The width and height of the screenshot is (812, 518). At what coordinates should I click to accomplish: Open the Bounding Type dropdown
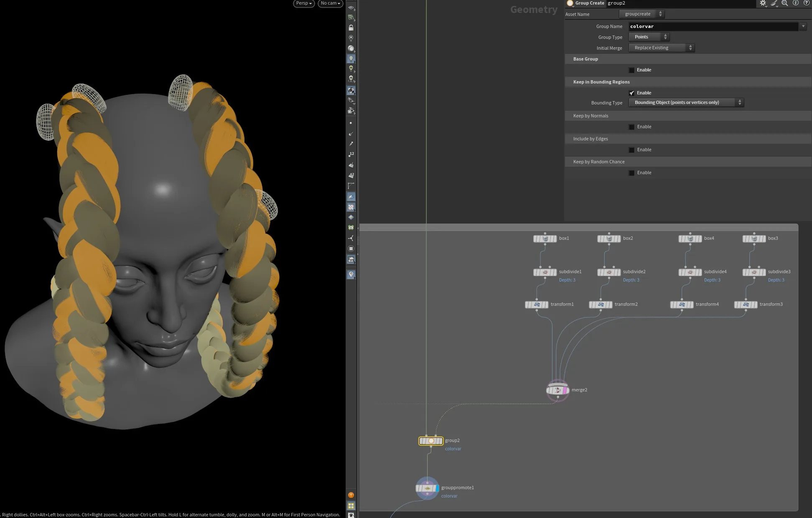(x=686, y=103)
